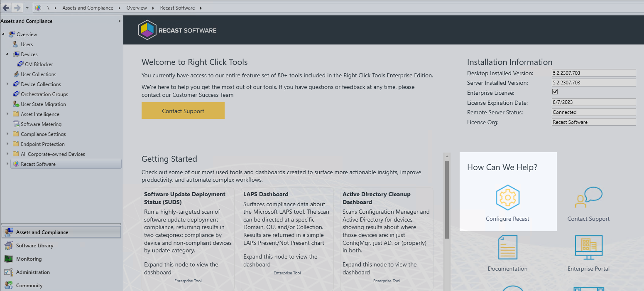Click the Documentation label
The width and height of the screenshot is (644, 291).
coord(507,269)
